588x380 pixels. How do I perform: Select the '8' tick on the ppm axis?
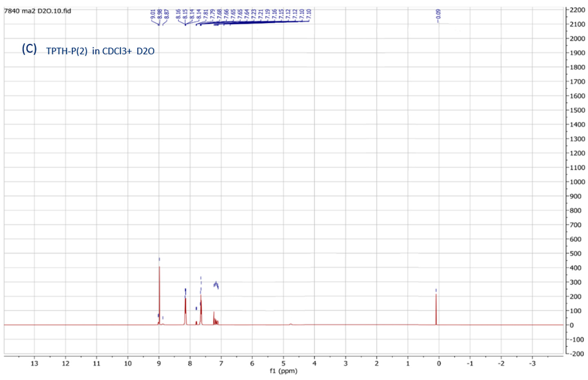(x=190, y=364)
